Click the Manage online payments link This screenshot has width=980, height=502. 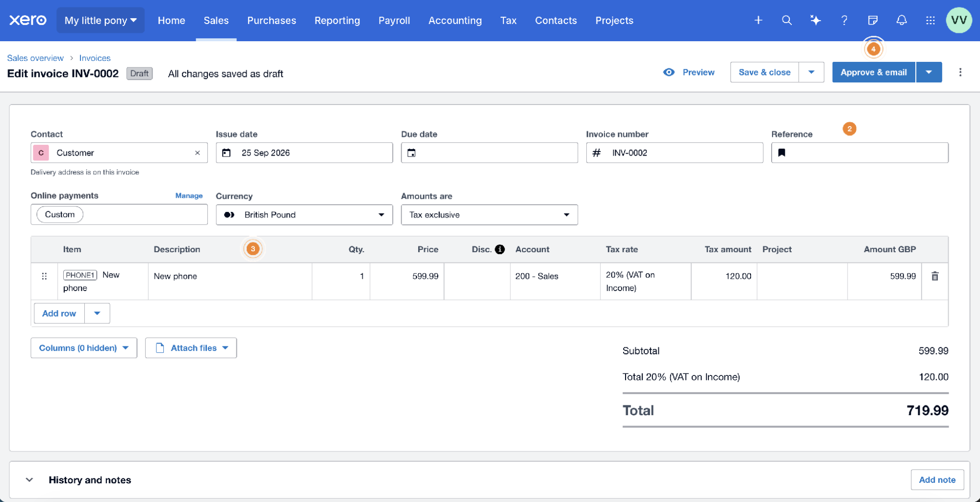[189, 195]
